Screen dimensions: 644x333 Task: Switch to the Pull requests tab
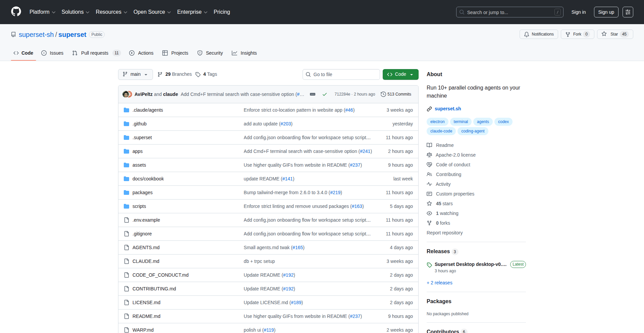[95, 53]
